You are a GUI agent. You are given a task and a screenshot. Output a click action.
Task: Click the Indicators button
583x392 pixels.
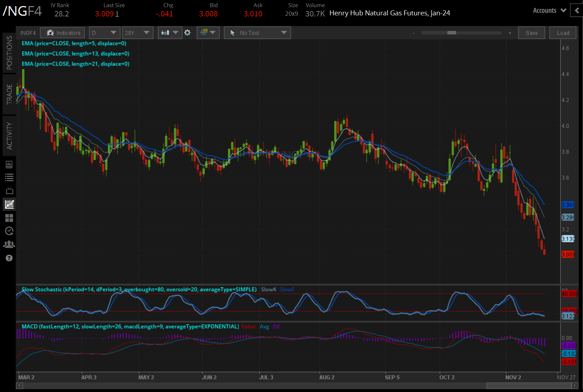click(63, 33)
